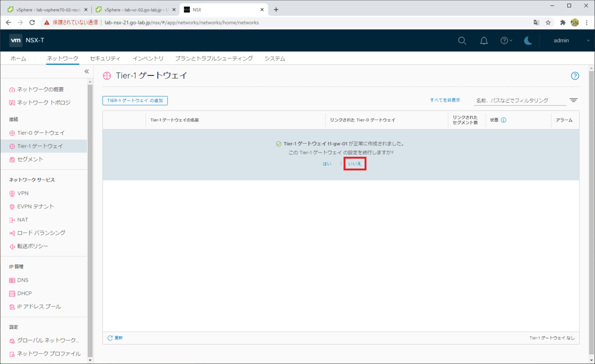595x364 pixels.
Task: Open グローバル ネットワーク settings in sidebar
Action: (44, 341)
